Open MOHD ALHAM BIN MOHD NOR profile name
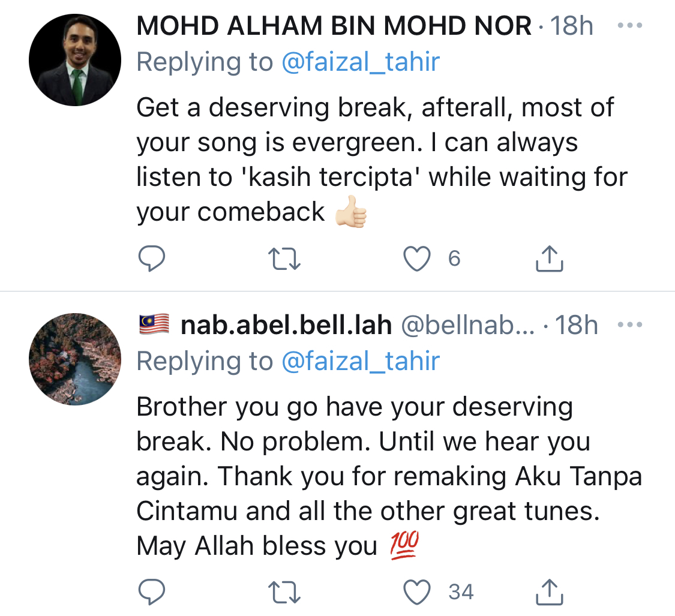Screen dimensions: 675x616 pos(334,26)
